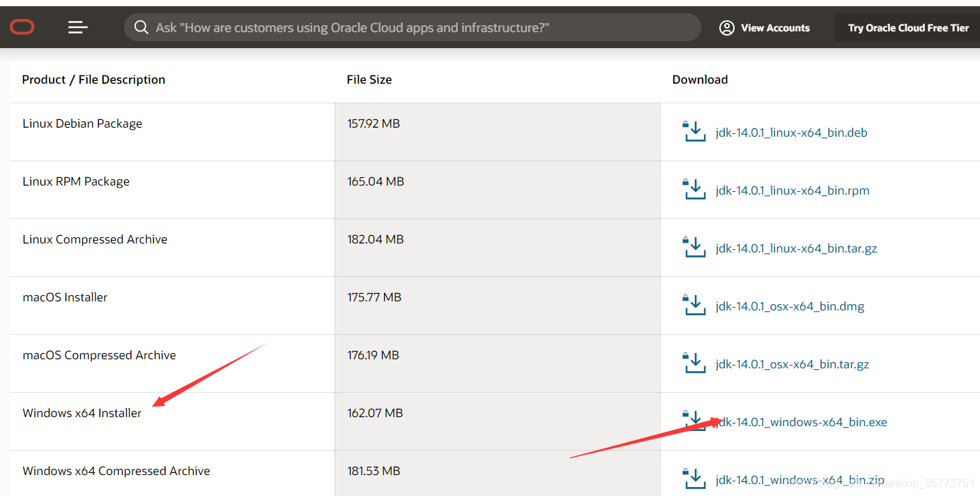The height and width of the screenshot is (496, 980).
Task: Select the macOS Installer label
Action: point(65,297)
